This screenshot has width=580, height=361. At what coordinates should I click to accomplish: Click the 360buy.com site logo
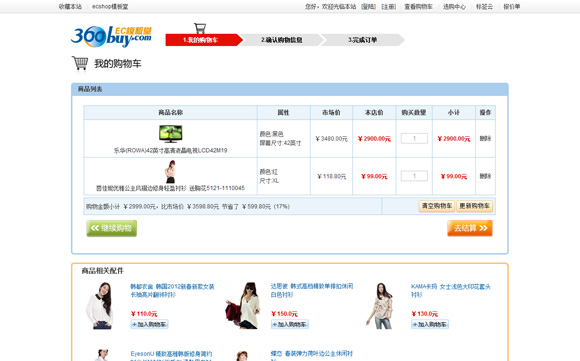[111, 36]
